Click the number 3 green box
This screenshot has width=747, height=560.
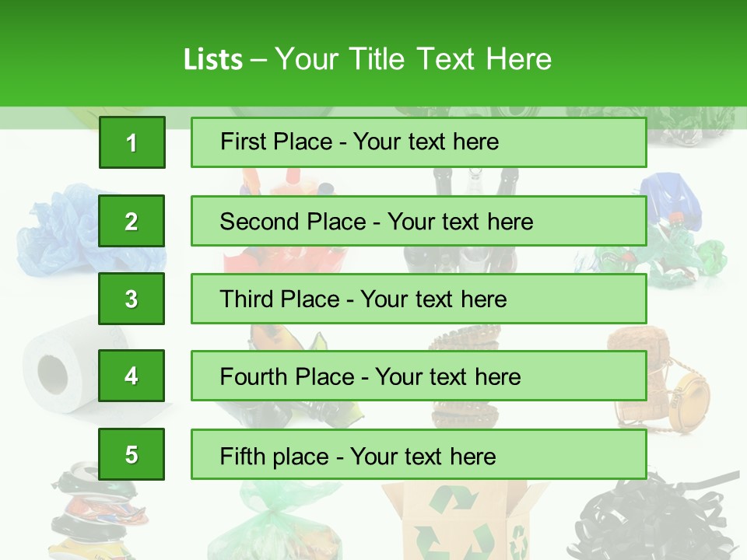coord(132,299)
